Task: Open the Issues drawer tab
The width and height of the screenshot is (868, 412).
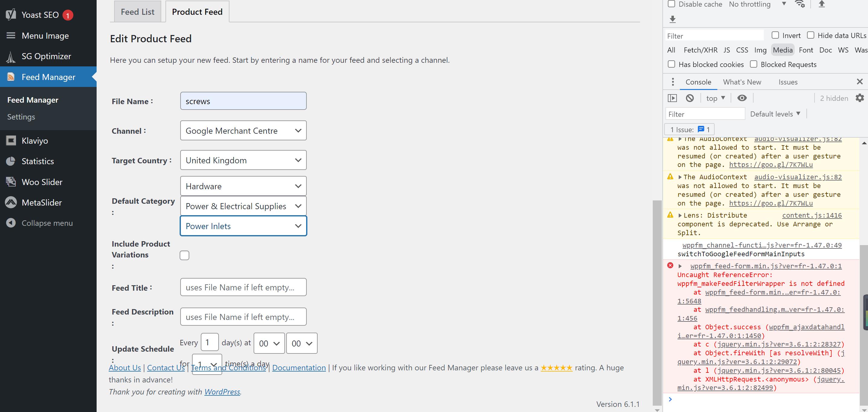Action: click(x=788, y=82)
